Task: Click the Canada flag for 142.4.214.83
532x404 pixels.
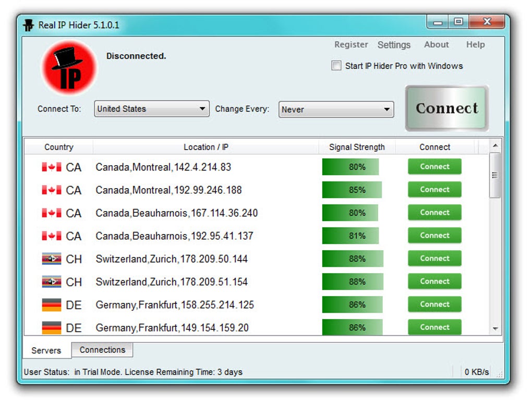Action: (x=52, y=167)
